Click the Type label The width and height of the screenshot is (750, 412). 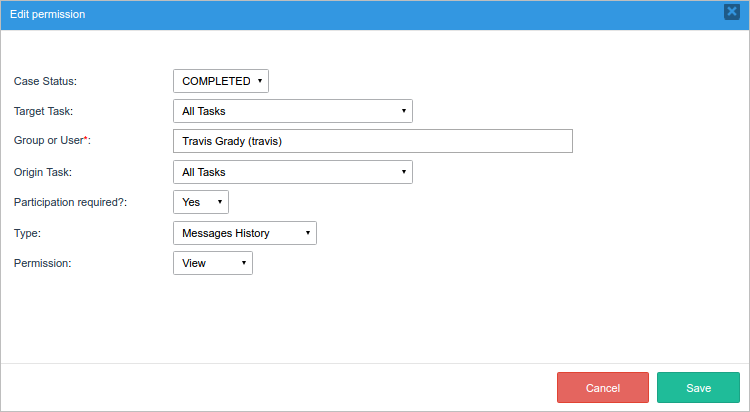tap(28, 233)
